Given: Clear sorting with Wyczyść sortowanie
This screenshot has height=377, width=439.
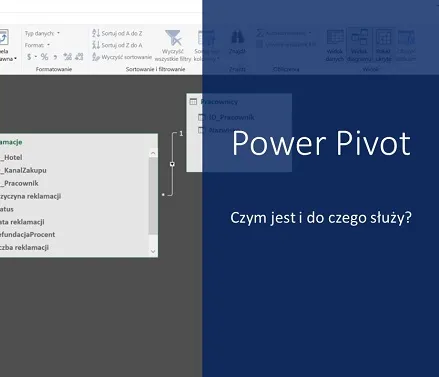Looking at the screenshot, I should [x=122, y=57].
